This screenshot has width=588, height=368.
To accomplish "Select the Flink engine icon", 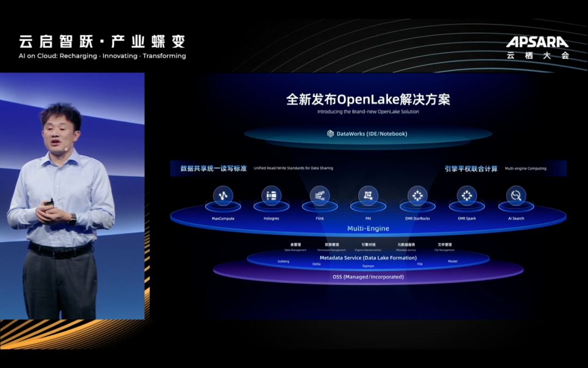I will (320, 196).
